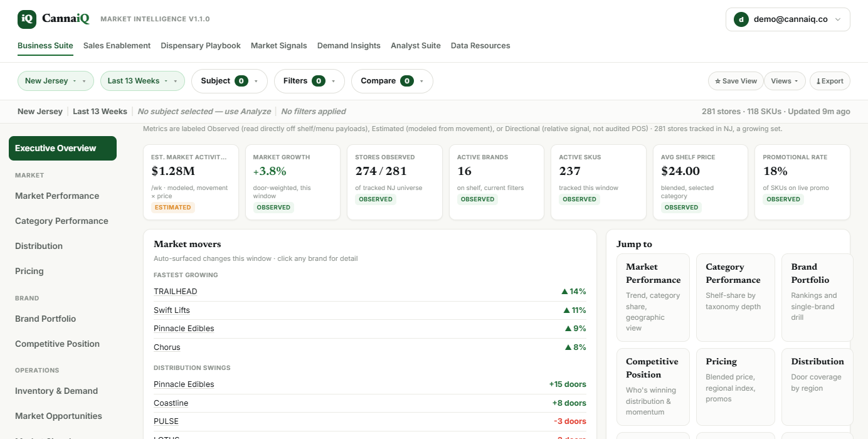Click the Export button
Viewport: 868px width, 439px height.
coord(830,81)
